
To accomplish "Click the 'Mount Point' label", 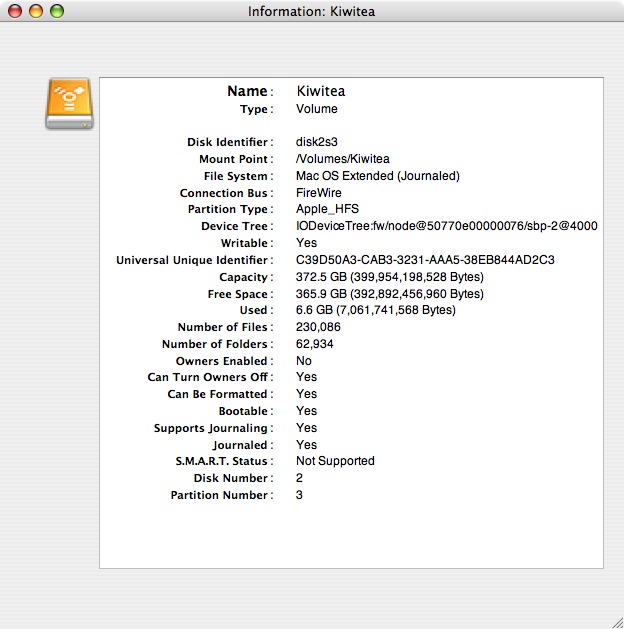I will [233, 159].
